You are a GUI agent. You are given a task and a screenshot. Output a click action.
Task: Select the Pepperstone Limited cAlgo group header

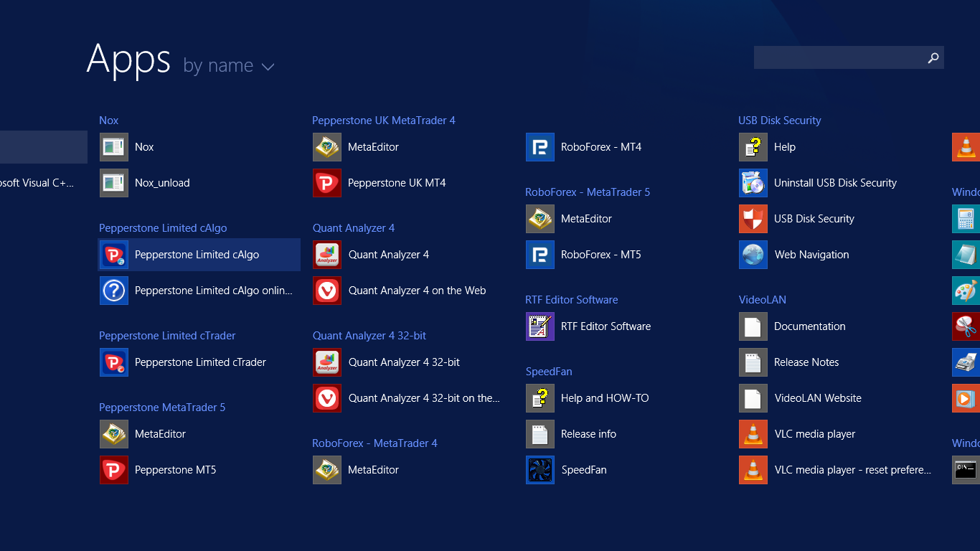pyautogui.click(x=163, y=228)
